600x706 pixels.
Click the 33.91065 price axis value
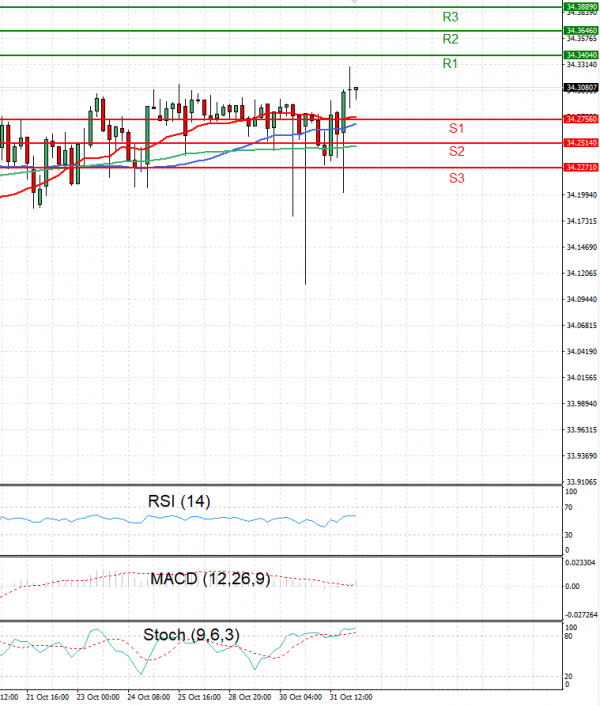582,482
